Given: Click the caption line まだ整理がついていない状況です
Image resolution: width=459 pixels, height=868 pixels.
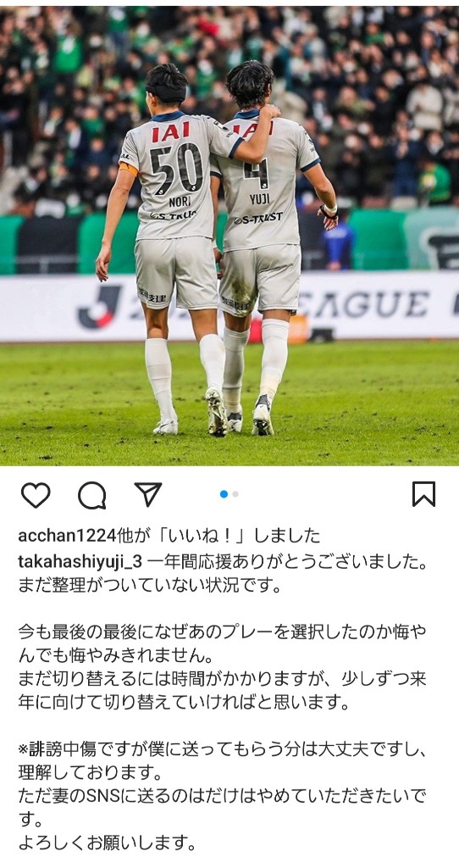Looking at the screenshot, I should click(150, 587).
